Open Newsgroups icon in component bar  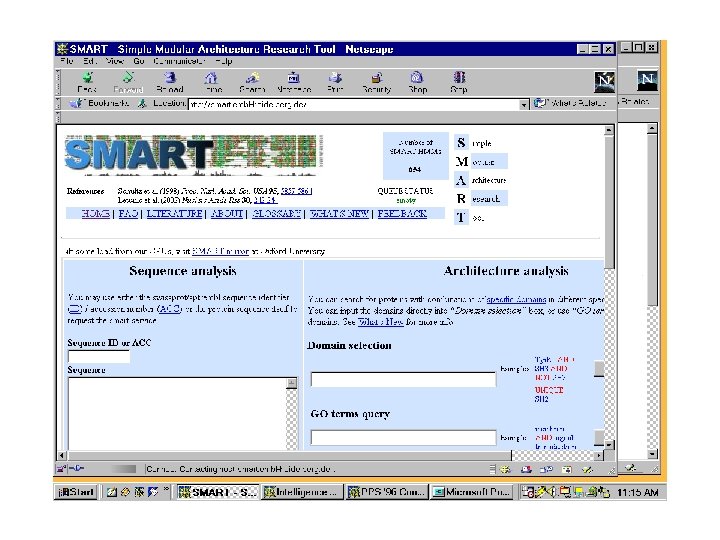[546, 469]
